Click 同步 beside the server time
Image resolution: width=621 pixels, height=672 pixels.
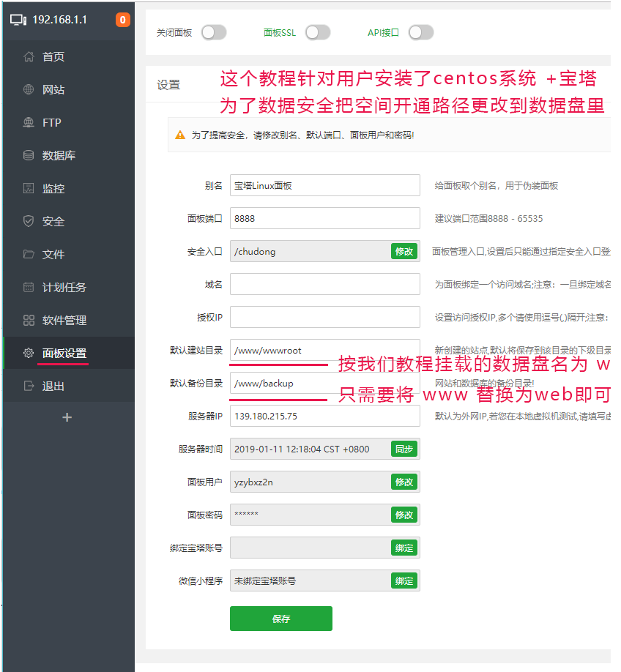[404, 449]
